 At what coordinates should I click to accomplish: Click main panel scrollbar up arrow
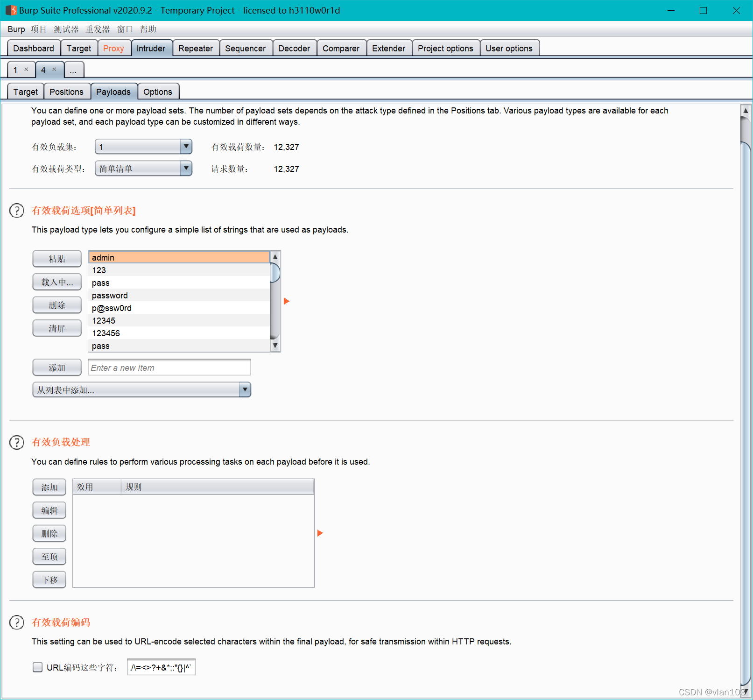coord(746,111)
